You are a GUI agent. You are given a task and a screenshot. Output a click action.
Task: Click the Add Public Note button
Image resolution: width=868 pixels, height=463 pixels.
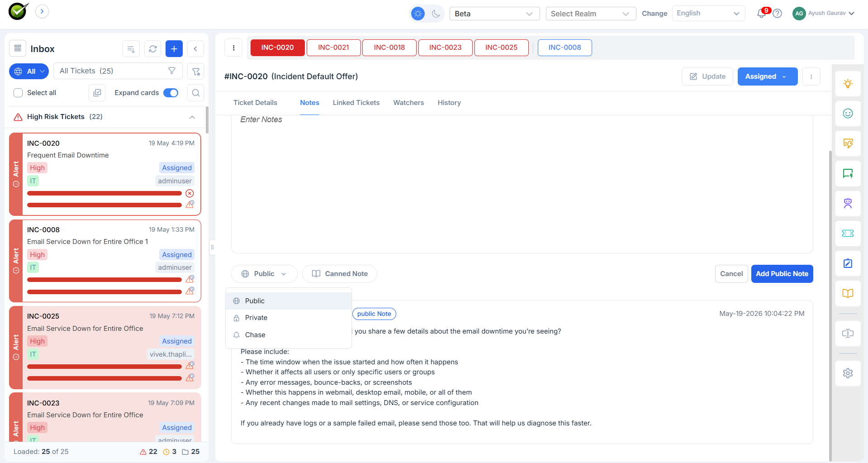click(782, 274)
